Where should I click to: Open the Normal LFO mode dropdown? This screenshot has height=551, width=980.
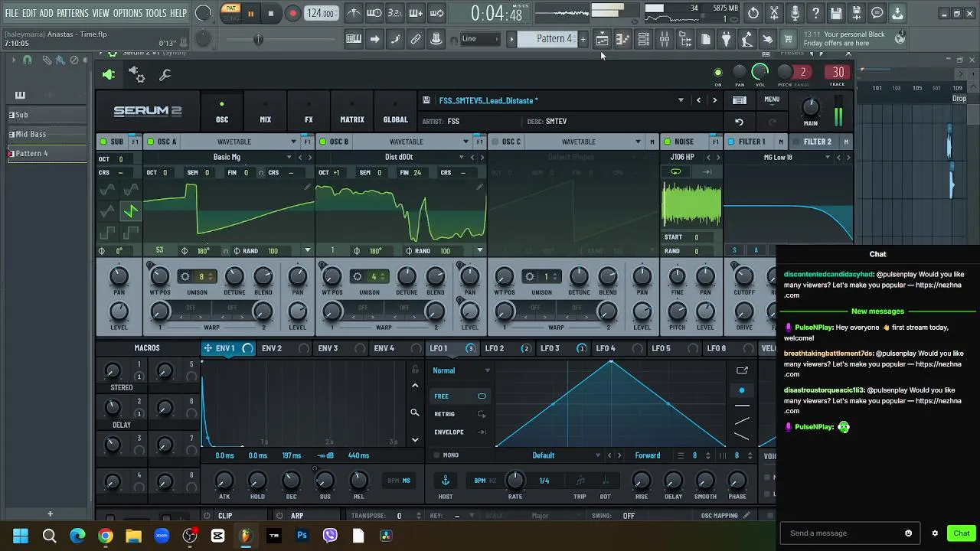click(x=462, y=370)
